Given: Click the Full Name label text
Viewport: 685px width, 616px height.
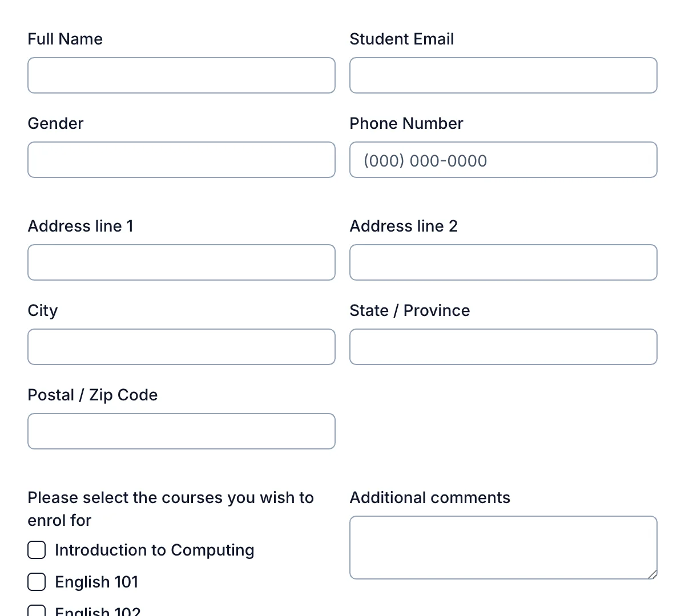Looking at the screenshot, I should coord(65,39).
